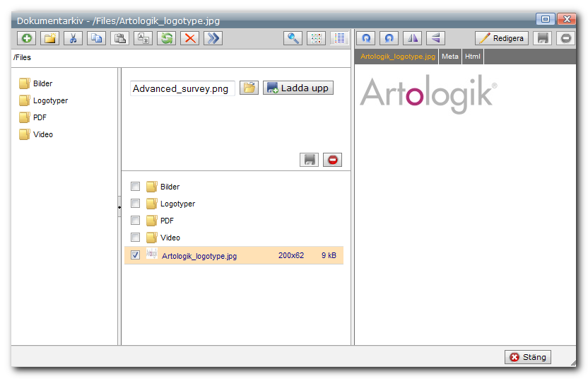Click the /Files path bar
This screenshot has width=588, height=379.
181,57
